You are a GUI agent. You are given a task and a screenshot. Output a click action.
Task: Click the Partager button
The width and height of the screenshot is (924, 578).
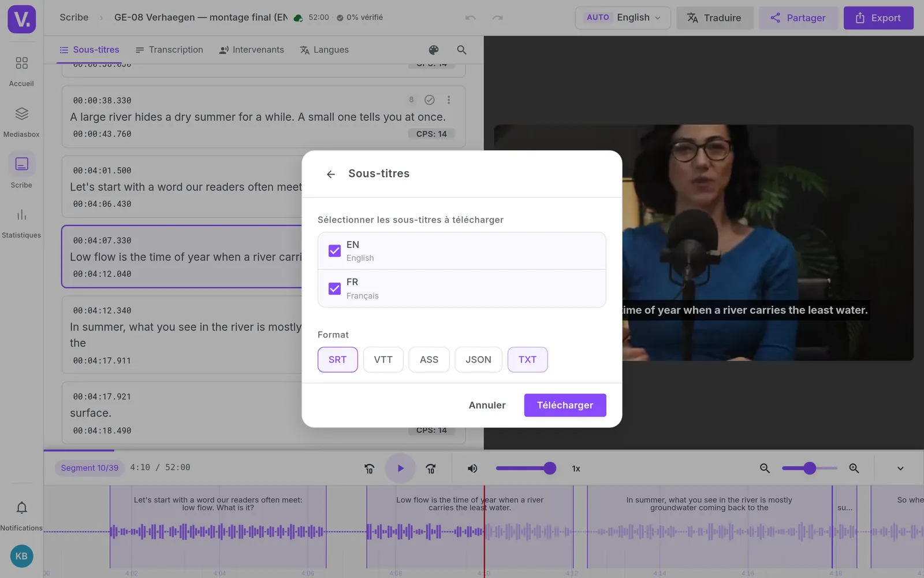[x=798, y=18]
